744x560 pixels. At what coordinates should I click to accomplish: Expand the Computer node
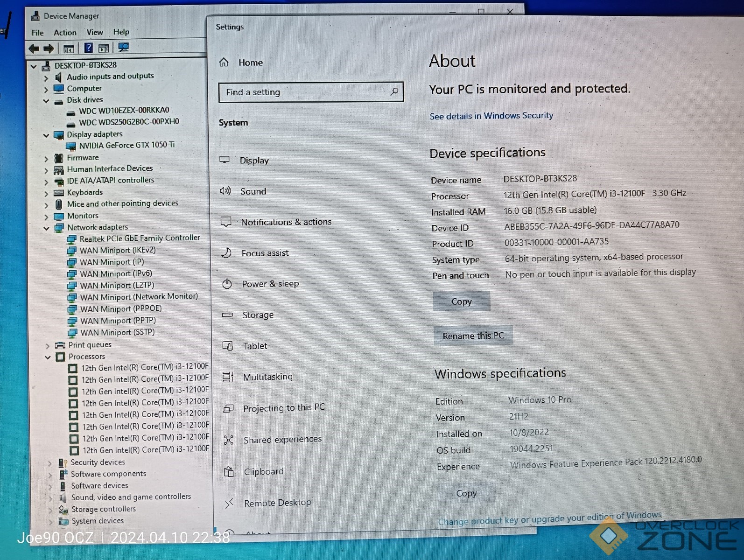46,90
